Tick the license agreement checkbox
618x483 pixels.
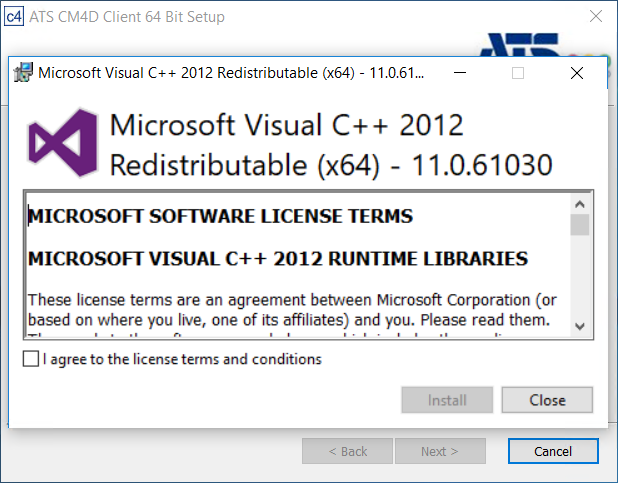(32, 359)
